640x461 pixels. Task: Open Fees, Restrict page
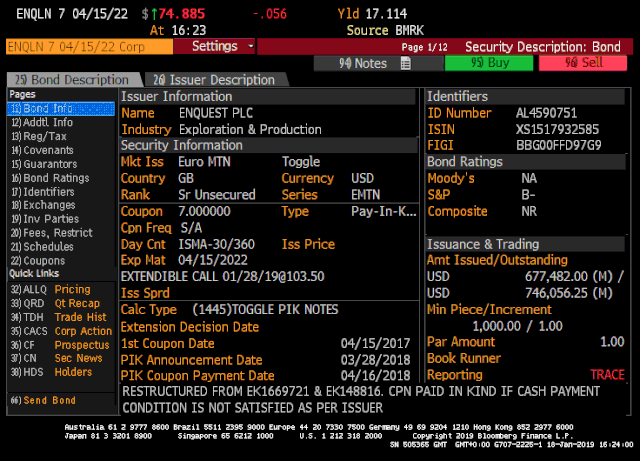52,233
